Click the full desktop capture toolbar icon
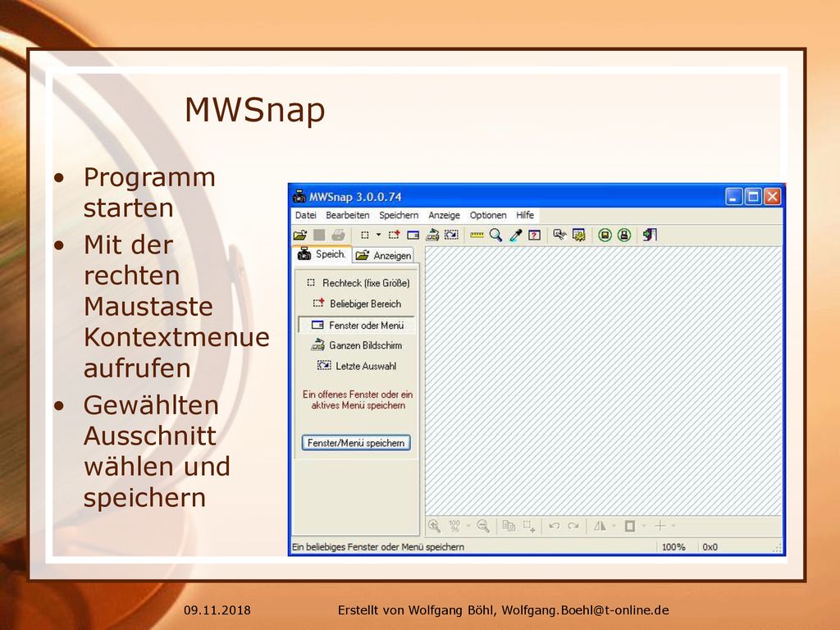Image resolution: width=840 pixels, height=630 pixels. [432, 235]
